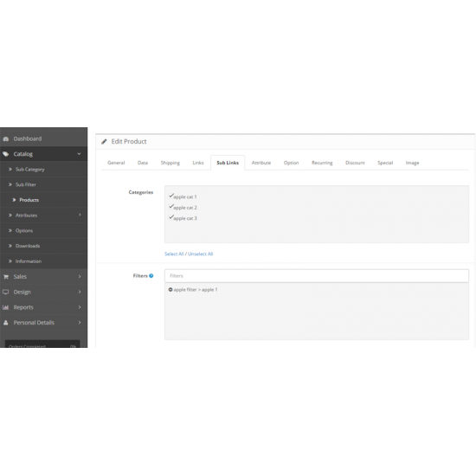The height and width of the screenshot is (476, 476).
Task: Switch to the Data tab
Action: (143, 163)
